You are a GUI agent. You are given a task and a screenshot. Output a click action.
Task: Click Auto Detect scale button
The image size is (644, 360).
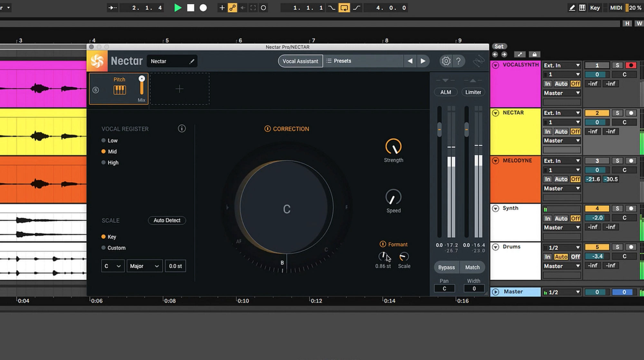(x=167, y=220)
